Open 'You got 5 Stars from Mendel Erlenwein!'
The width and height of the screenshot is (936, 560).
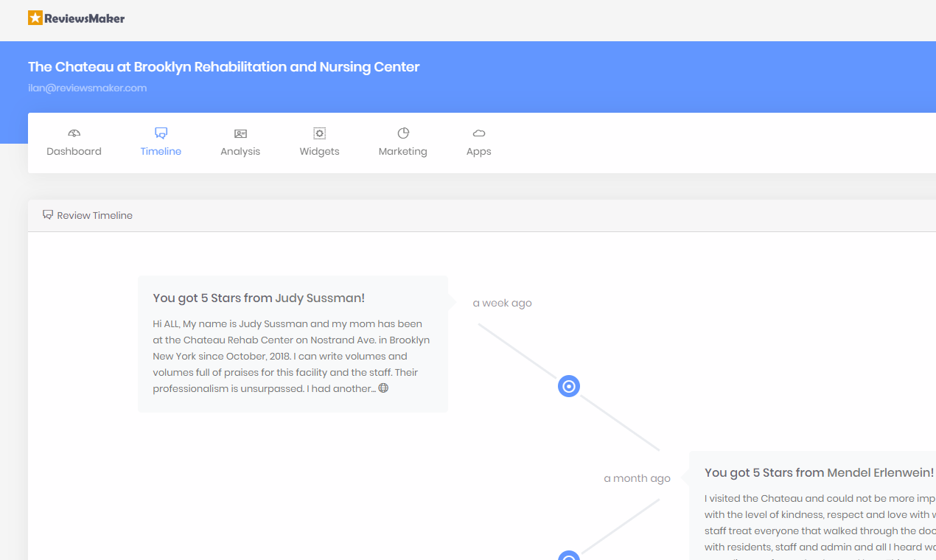819,472
